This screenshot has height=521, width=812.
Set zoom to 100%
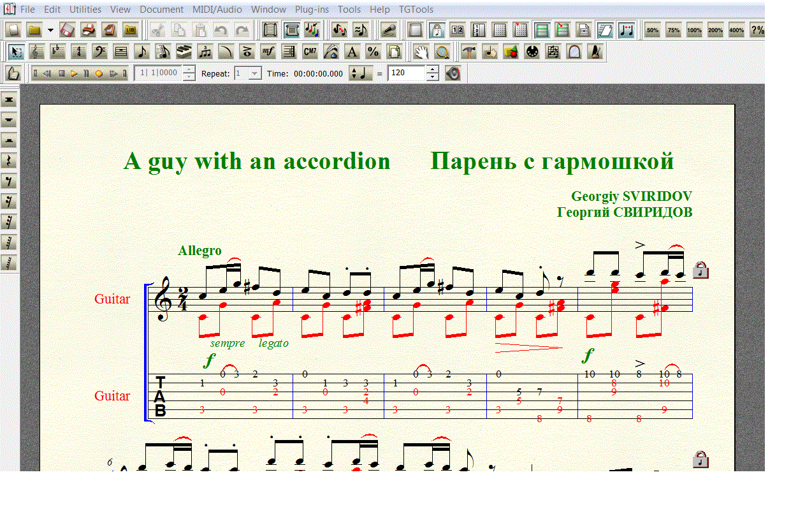(x=695, y=30)
